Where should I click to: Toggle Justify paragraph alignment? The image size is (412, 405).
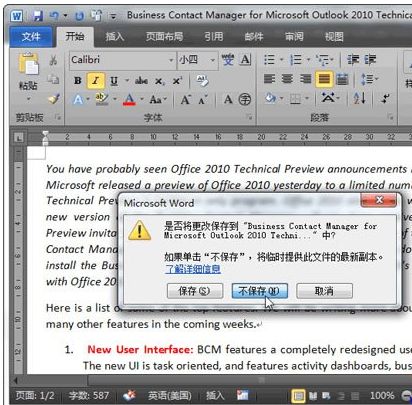point(324,79)
